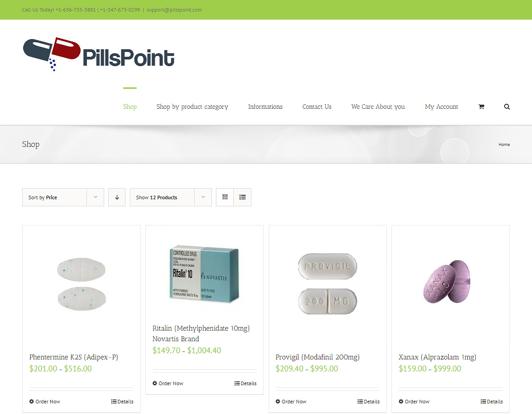Click the search magnifier icon
Image resolution: width=532 pixels, height=414 pixels.
[507, 106]
